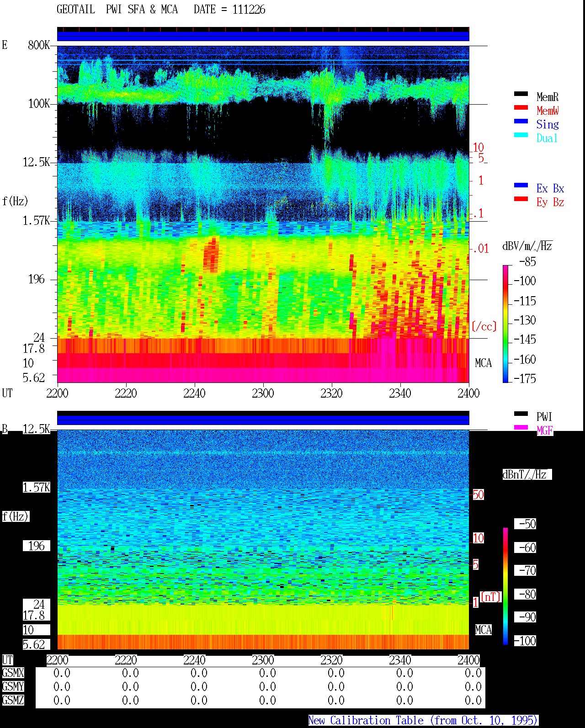Click the magenta MGF legend swatch
The width and height of the screenshot is (585, 728).
(x=521, y=428)
